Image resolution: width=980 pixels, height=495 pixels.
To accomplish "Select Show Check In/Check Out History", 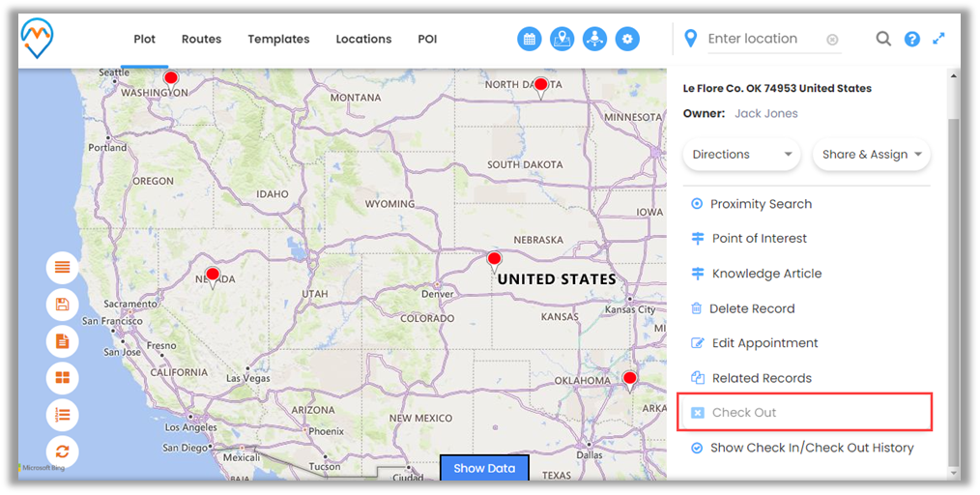I will coord(811,448).
